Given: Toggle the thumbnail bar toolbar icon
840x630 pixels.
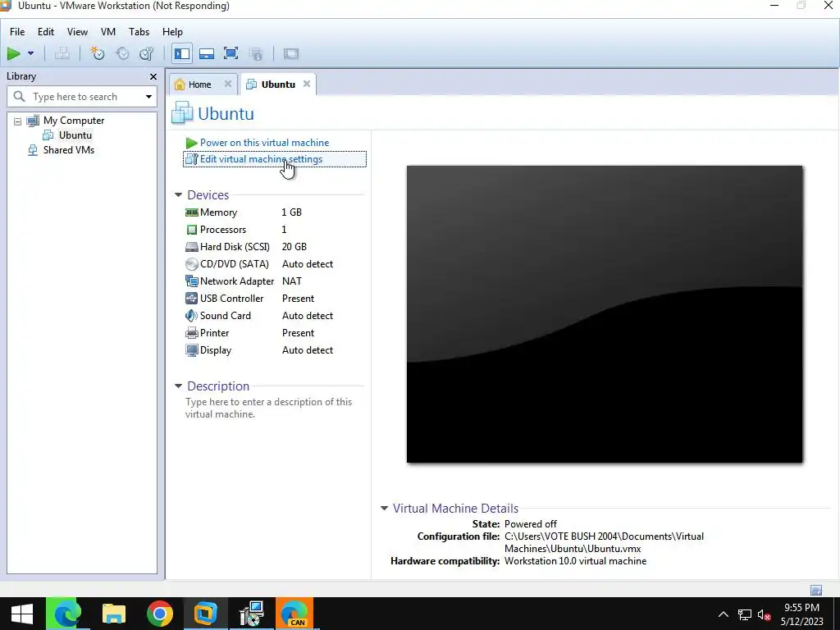Looking at the screenshot, I should click(x=207, y=53).
